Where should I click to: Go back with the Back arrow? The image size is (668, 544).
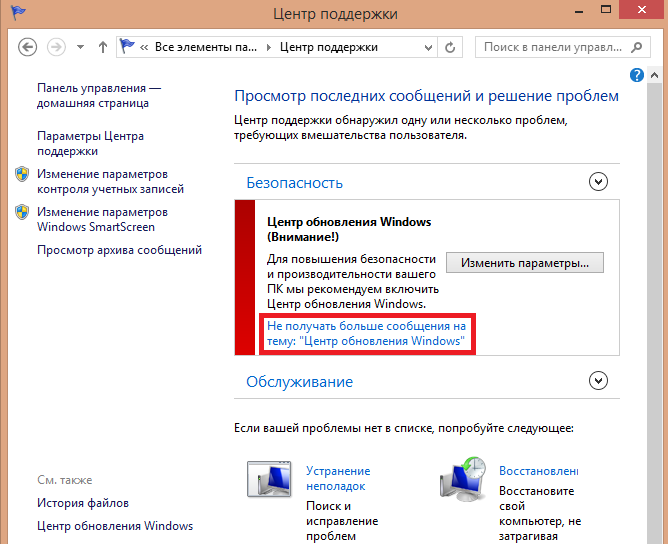click(27, 47)
